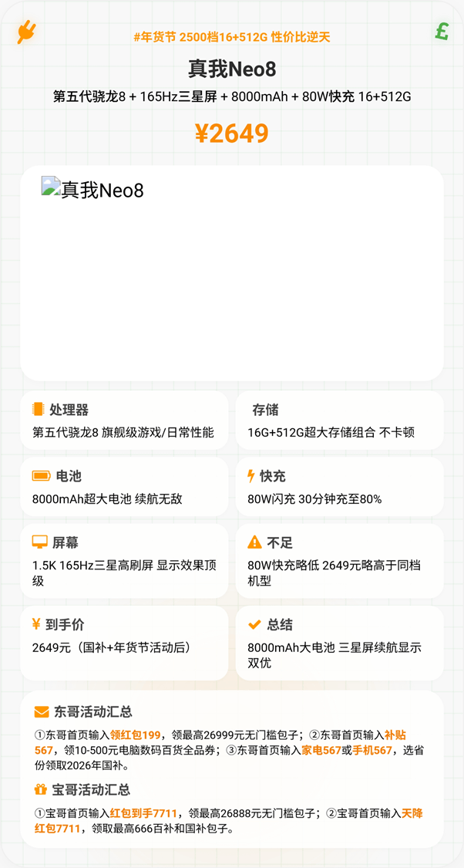The height and width of the screenshot is (868, 464).
Task: Click the monitor icon beside 屏幕
Action: (40, 542)
